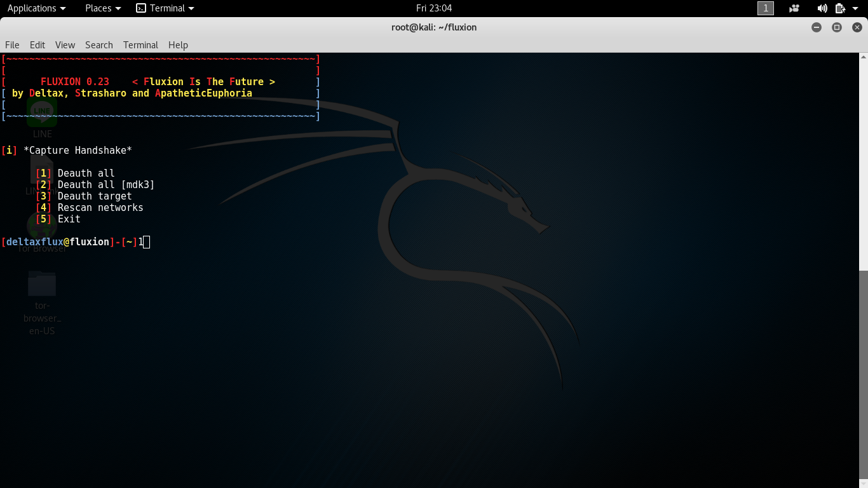Click the '*Capture Handshake*' heading
Viewport: 868px width, 488px height.
click(78, 150)
